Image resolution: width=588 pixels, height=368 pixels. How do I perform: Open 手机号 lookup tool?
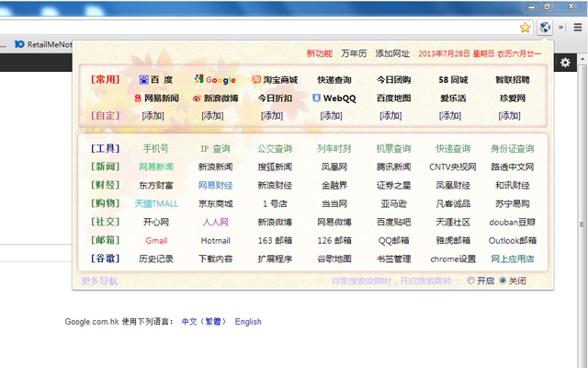pos(155,148)
